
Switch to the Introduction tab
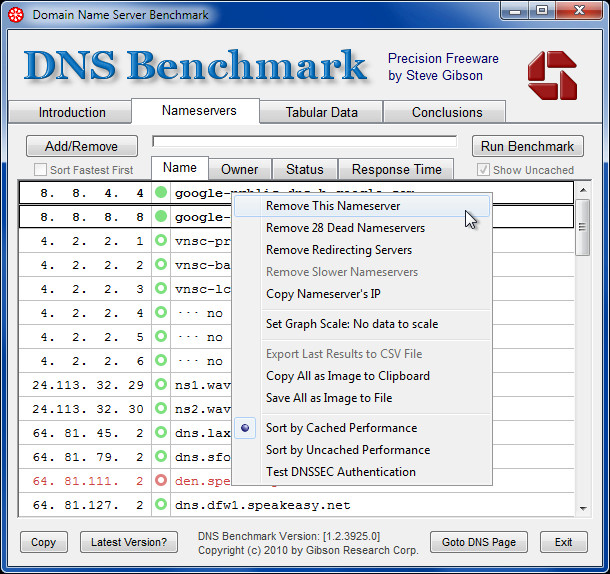tap(70, 112)
